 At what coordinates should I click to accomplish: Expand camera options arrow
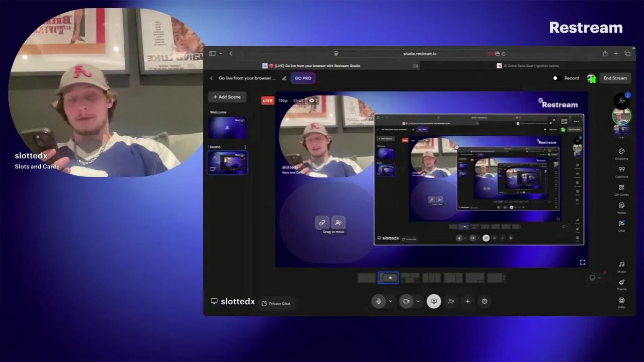pos(418,301)
